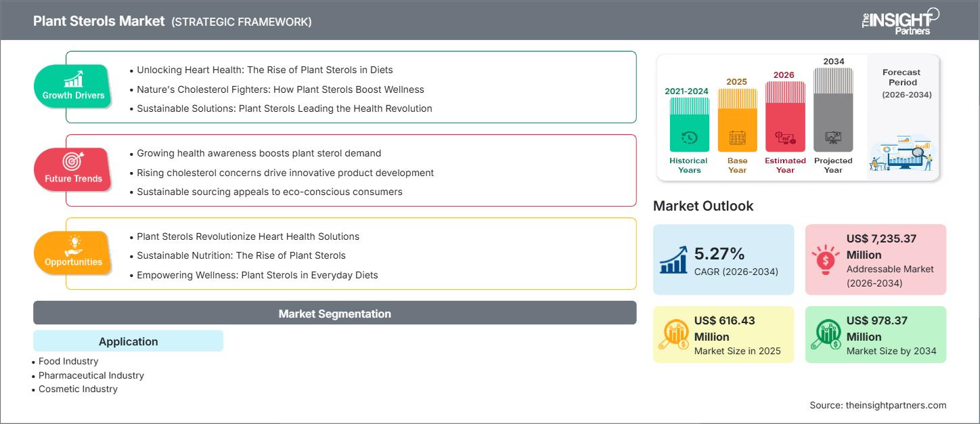980x424 pixels.
Task: Click the 2025 orange base year bar
Action: pos(737,121)
